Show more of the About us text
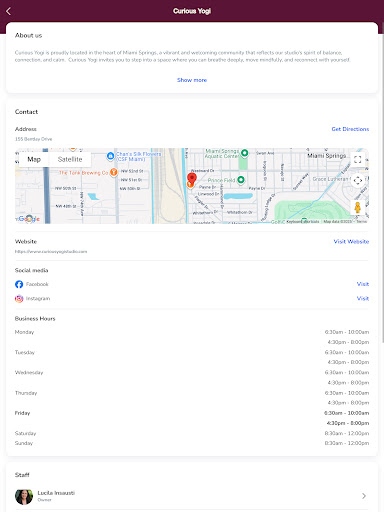The width and height of the screenshot is (384, 512). click(192, 80)
